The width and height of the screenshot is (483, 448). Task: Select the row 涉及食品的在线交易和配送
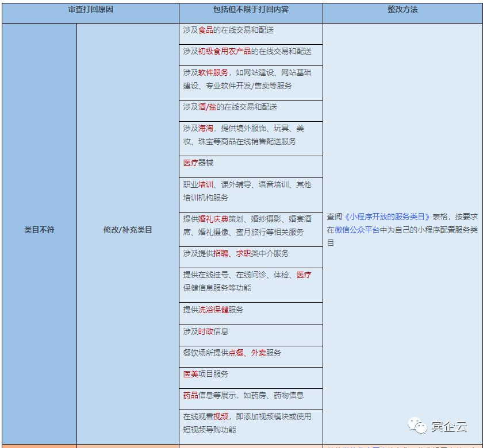click(x=251, y=34)
